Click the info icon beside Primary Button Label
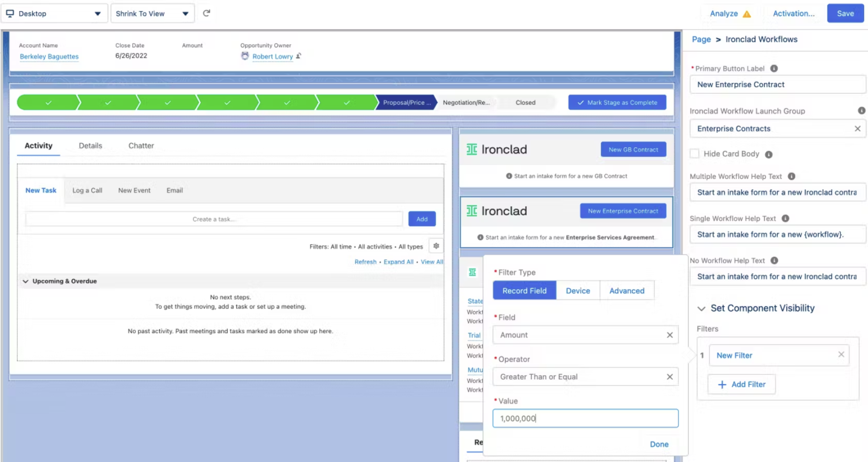Image resolution: width=868 pixels, height=462 pixels. pyautogui.click(x=774, y=68)
